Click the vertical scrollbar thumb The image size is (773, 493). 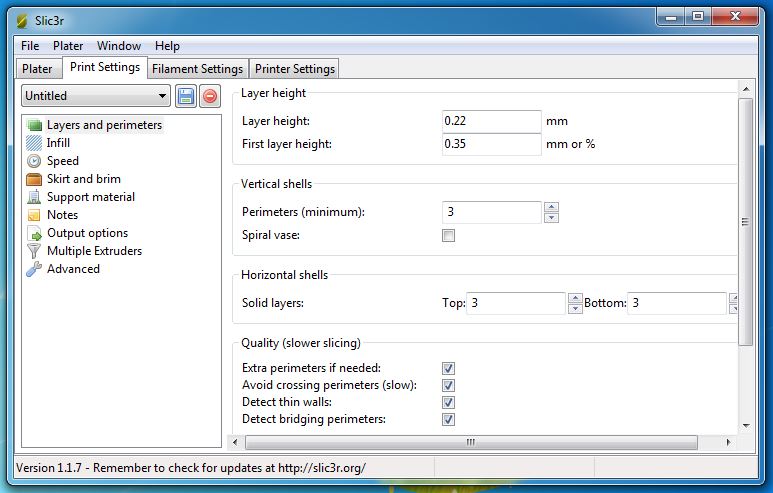pos(746,222)
